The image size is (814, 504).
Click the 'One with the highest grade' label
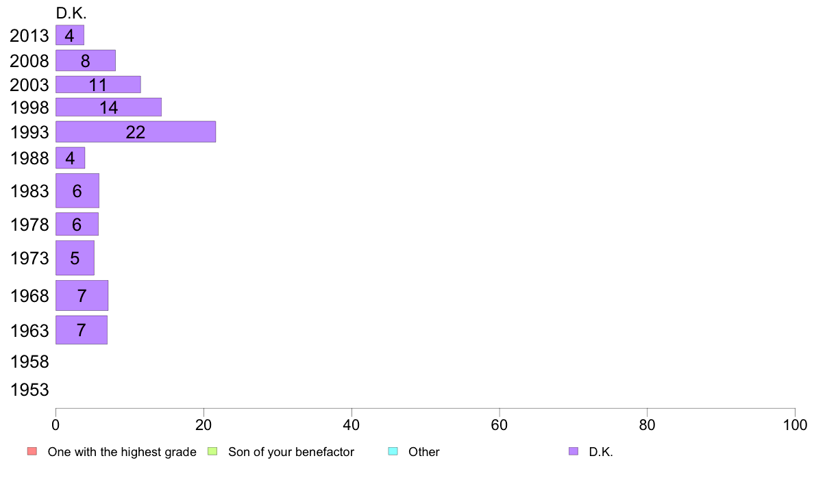122,452
